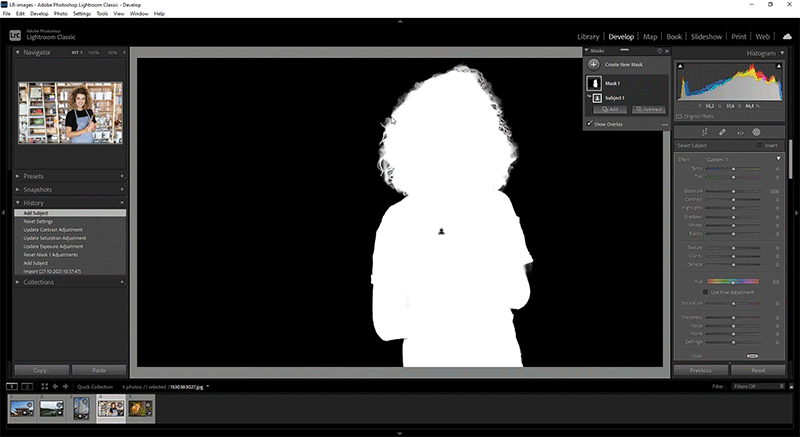
Task: Enable the Invert checkbox for Select Subject
Action: click(759, 146)
